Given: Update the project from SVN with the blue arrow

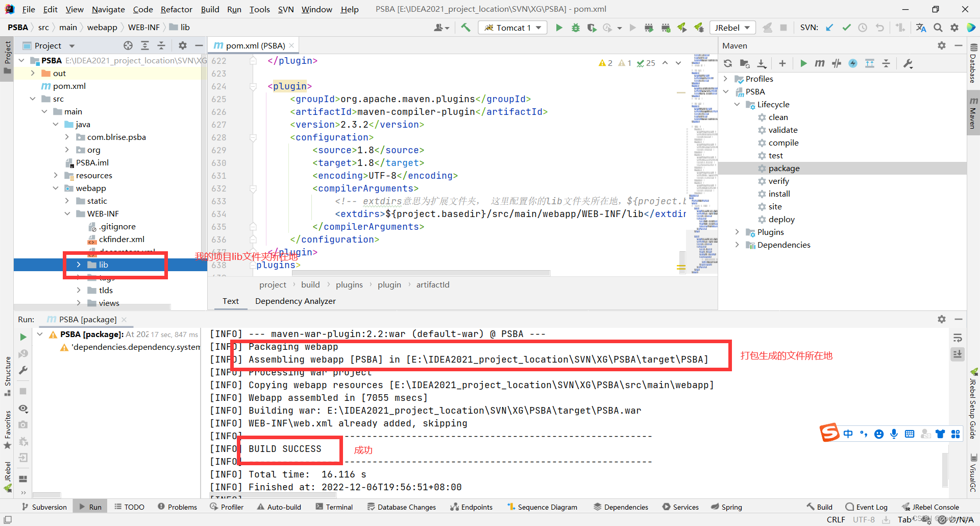Looking at the screenshot, I should (x=829, y=28).
